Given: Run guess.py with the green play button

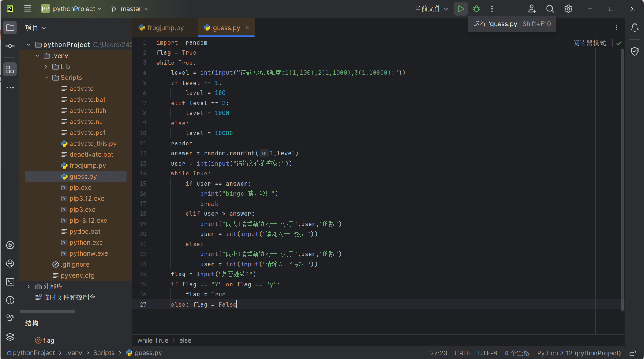Looking at the screenshot, I should pos(461,9).
